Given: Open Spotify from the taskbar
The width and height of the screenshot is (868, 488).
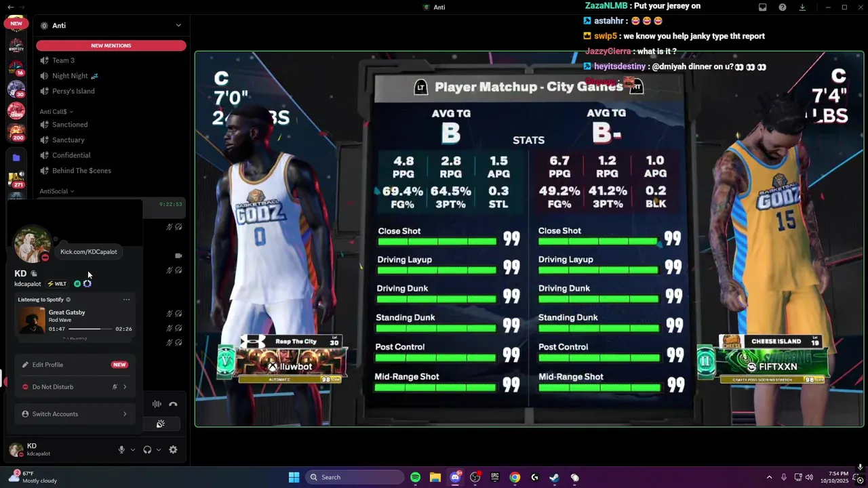Looking at the screenshot, I should pyautogui.click(x=415, y=477).
